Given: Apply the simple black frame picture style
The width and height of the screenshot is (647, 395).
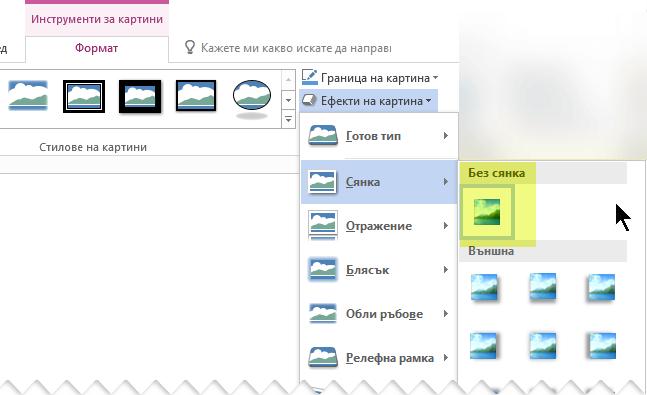Looking at the screenshot, I should point(196,96).
